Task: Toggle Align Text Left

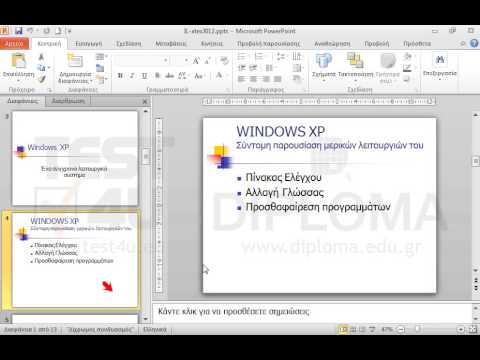Action: tap(242, 79)
